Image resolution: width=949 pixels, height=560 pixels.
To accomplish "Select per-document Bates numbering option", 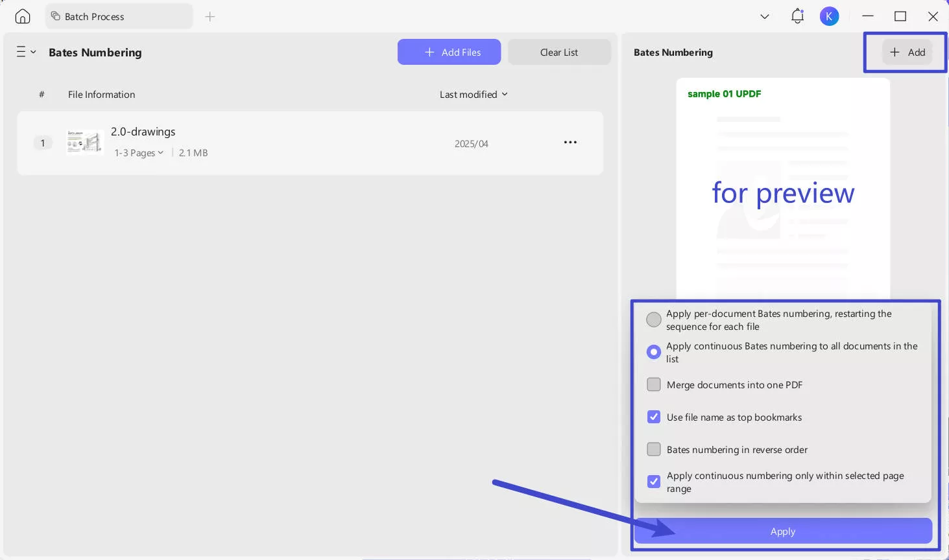I will pos(654,320).
